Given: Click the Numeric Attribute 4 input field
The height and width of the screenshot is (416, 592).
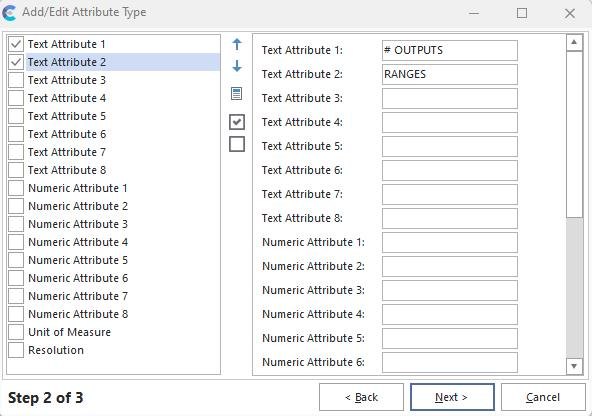Looking at the screenshot, I should pyautogui.click(x=450, y=314).
